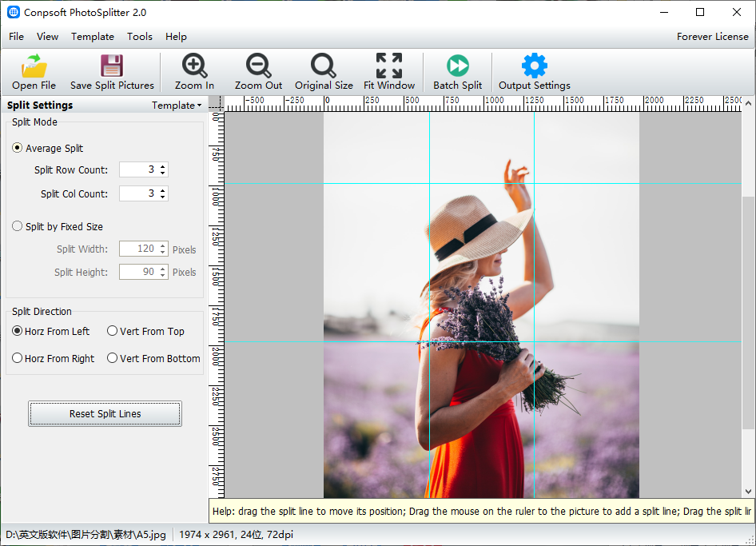Increase Split Height with up arrow
Screen dimensions: 756x546
(x=163, y=269)
